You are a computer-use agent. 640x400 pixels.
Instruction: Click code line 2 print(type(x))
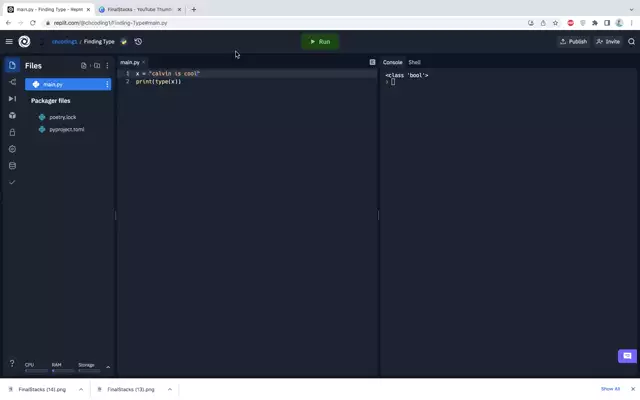coord(158,82)
